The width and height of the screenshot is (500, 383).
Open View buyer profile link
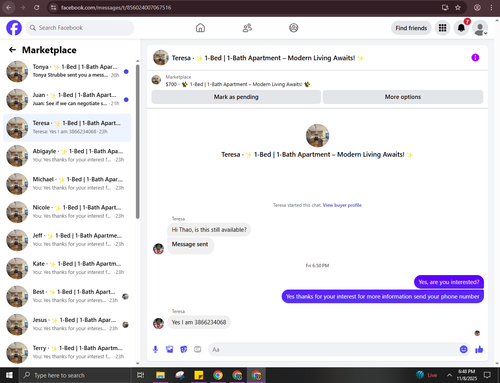click(342, 205)
